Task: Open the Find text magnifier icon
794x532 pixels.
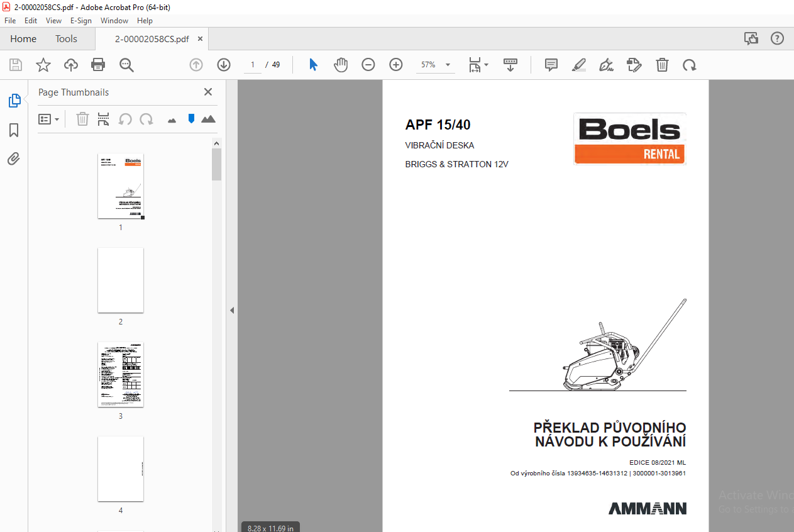Action: (x=126, y=65)
